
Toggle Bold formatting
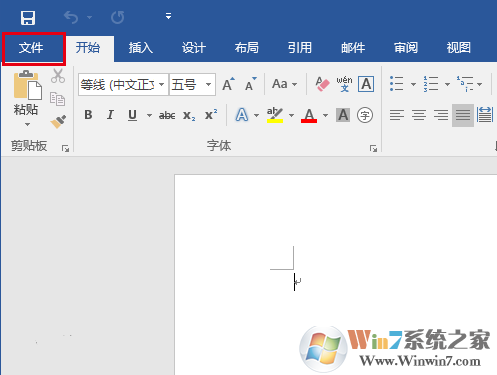(88, 115)
